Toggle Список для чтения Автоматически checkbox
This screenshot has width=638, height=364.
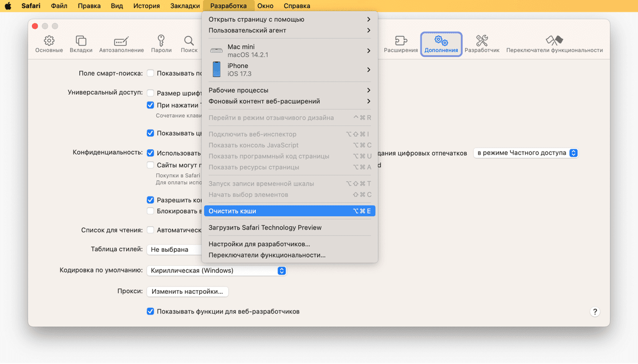click(150, 230)
